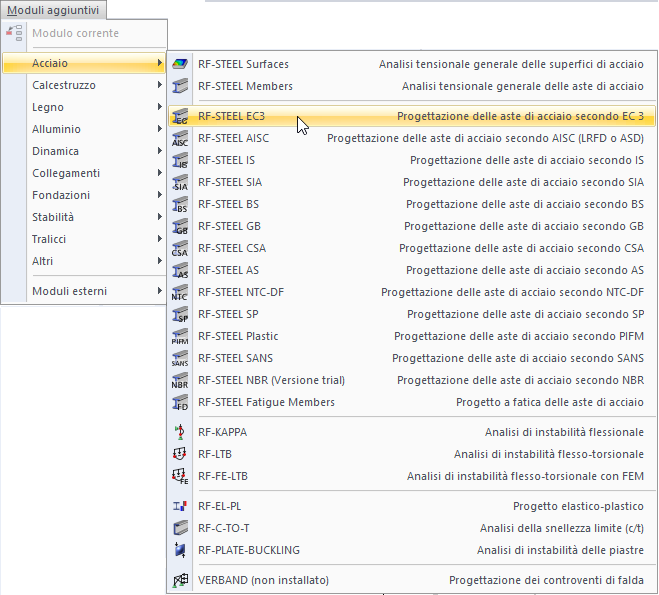Screen dimensions: 659x595
Task: Click the Modulo corrente icon
Action: 14,33
